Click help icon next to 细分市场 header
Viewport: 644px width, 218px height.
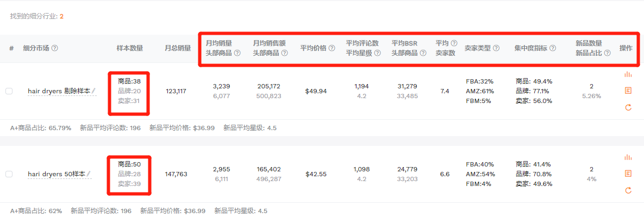coord(54,48)
